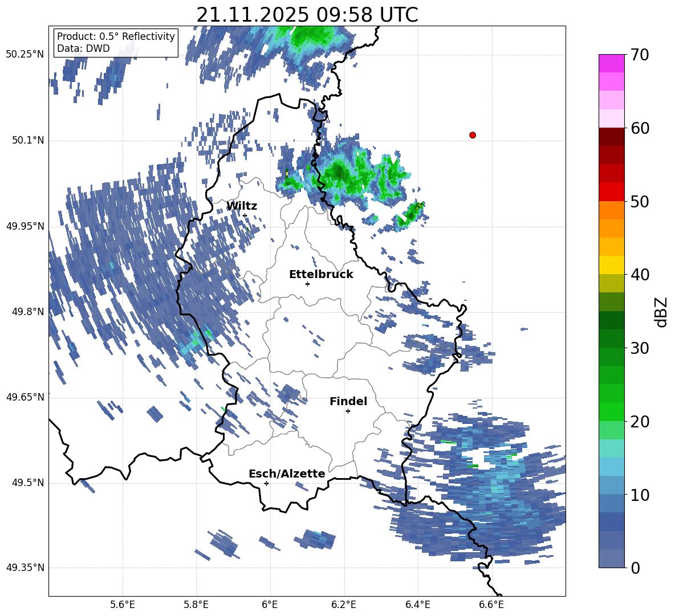Click the 6.2°E longitude label
This screenshot has width=675, height=616.
click(344, 605)
